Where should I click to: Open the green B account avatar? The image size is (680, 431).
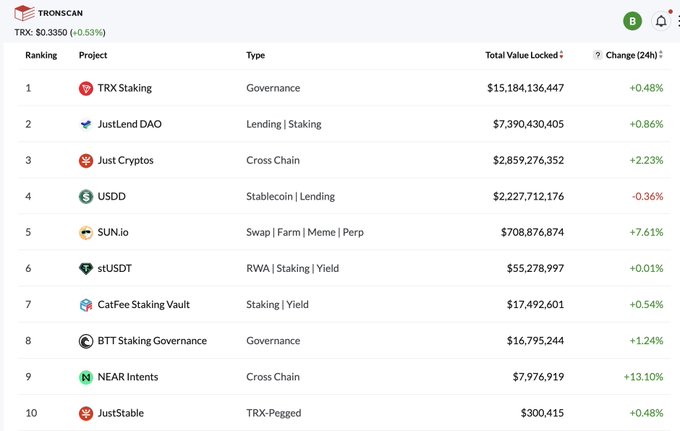[x=632, y=21]
